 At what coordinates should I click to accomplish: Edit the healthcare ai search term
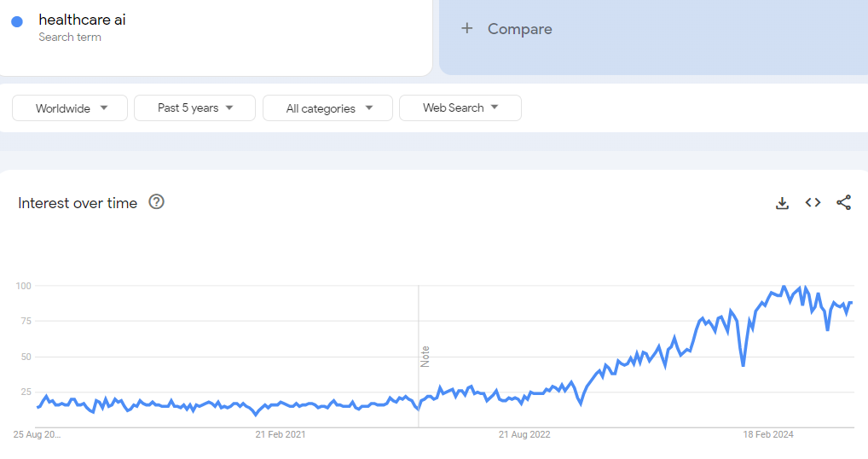pos(82,20)
